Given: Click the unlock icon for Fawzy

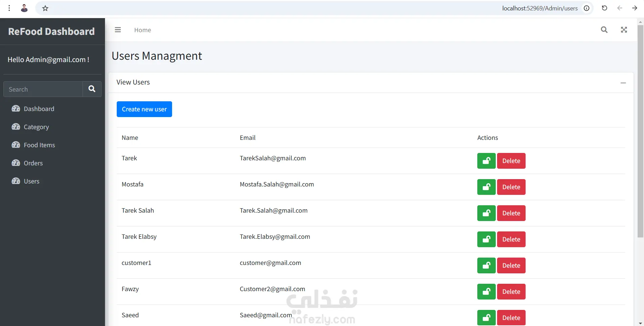Looking at the screenshot, I should point(486,291).
